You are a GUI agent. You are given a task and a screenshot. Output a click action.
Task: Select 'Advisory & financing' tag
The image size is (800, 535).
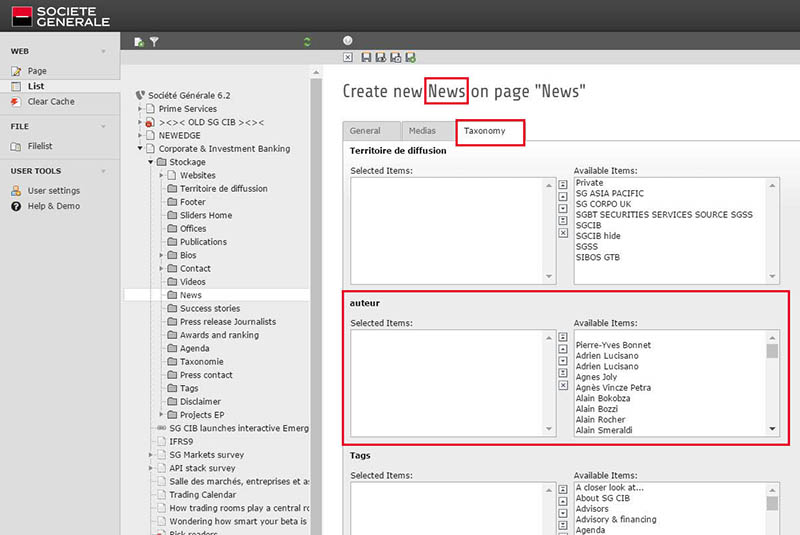point(616,520)
